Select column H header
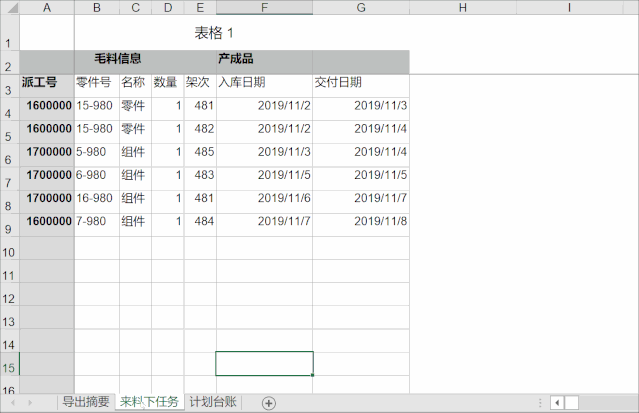Viewport: 639px width, 413px height. (x=463, y=7)
